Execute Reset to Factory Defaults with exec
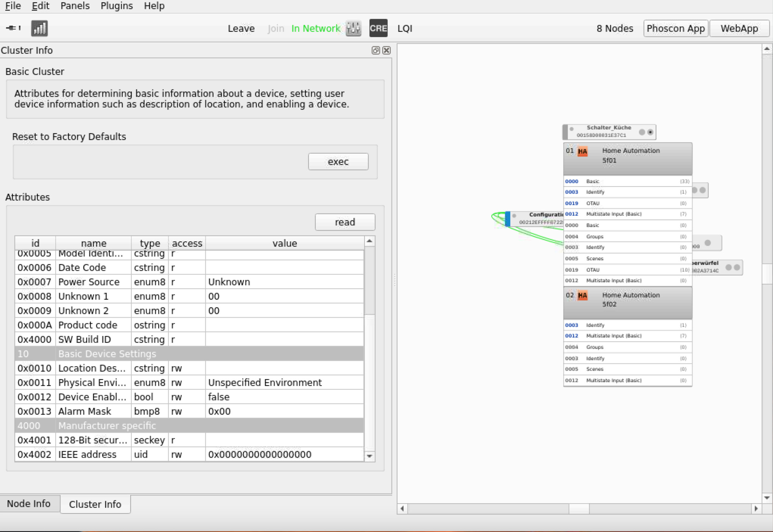 338,162
